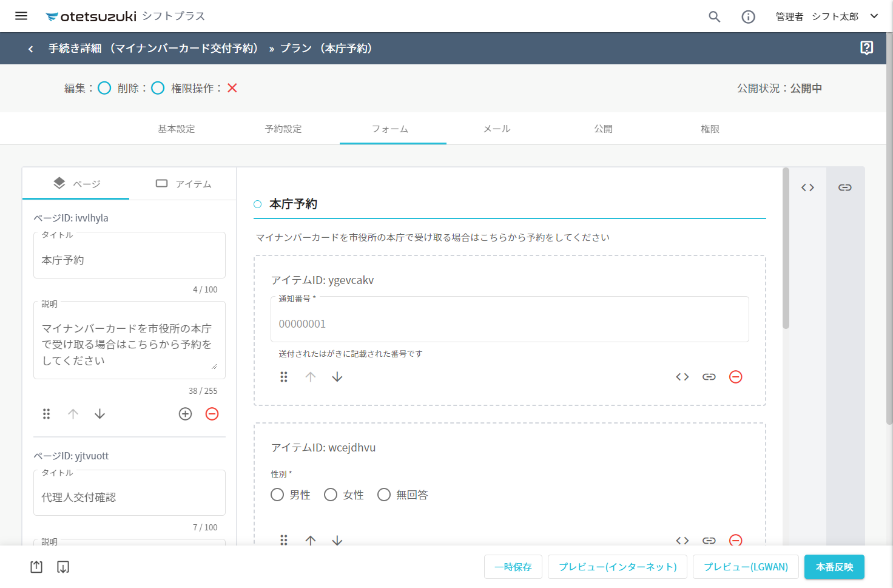Open code view for item ygevcakv
This screenshot has height=588, width=893.
pos(682,377)
